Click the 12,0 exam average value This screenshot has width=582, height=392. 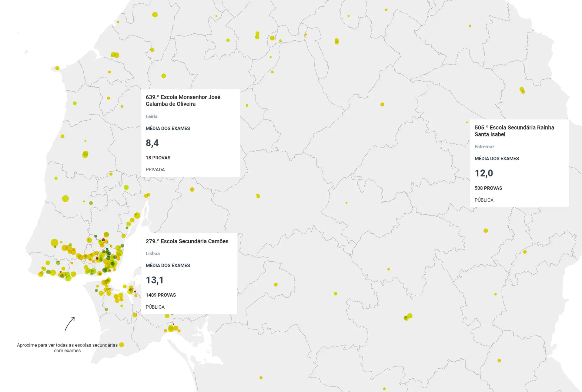[x=484, y=173]
